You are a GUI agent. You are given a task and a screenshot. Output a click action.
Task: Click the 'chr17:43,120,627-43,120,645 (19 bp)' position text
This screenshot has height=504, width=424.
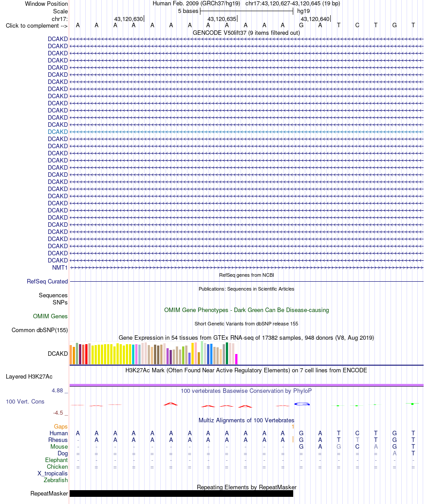pos(292,4)
